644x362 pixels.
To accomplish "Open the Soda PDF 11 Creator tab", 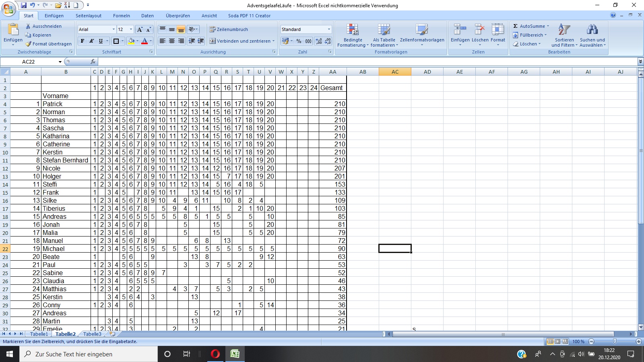I will [x=249, y=16].
